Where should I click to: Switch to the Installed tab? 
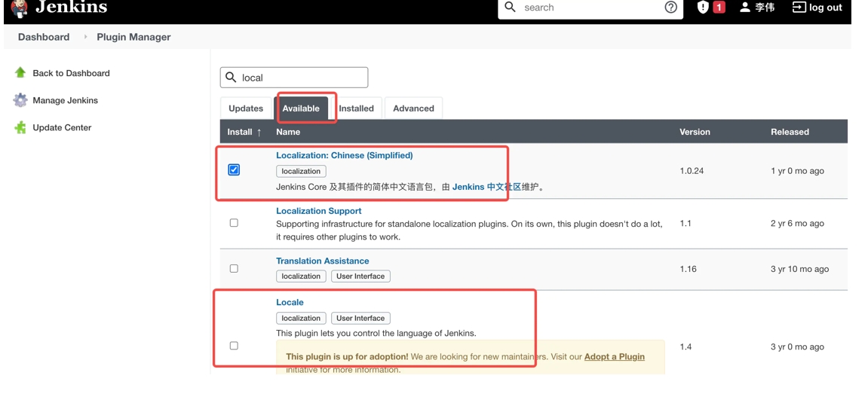[x=356, y=108]
